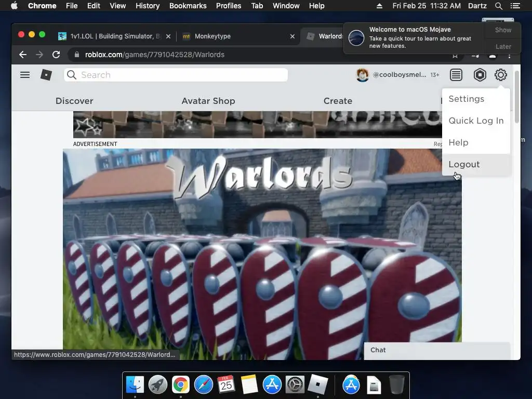The image size is (532, 399).
Task: Switch to the 1v1.LOL Building Simulator tab
Action: (x=114, y=36)
